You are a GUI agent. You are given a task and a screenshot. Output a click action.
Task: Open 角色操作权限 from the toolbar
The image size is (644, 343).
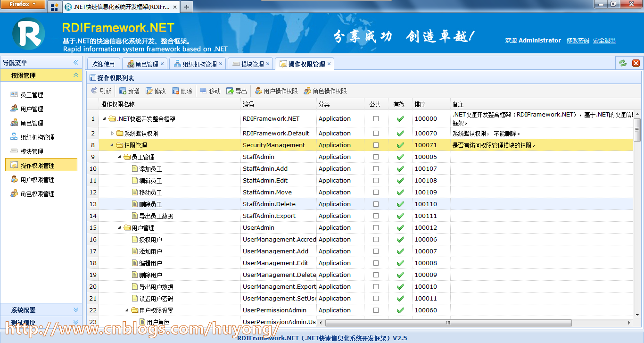[325, 91]
